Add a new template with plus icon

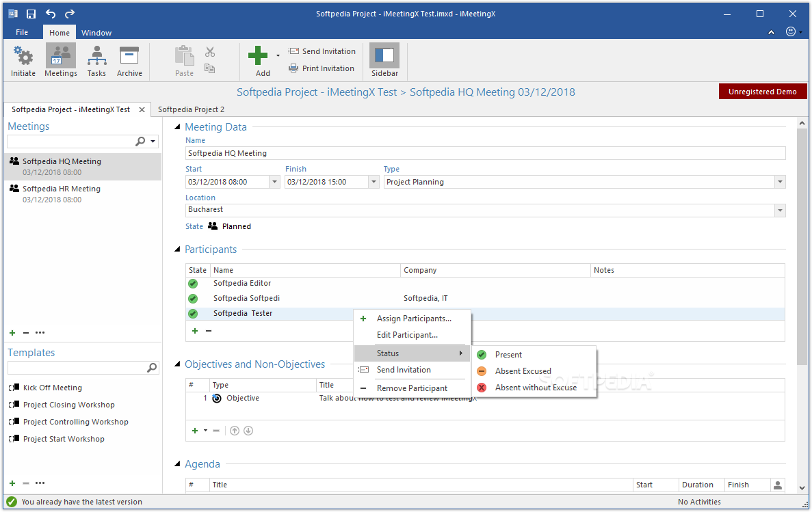click(12, 483)
